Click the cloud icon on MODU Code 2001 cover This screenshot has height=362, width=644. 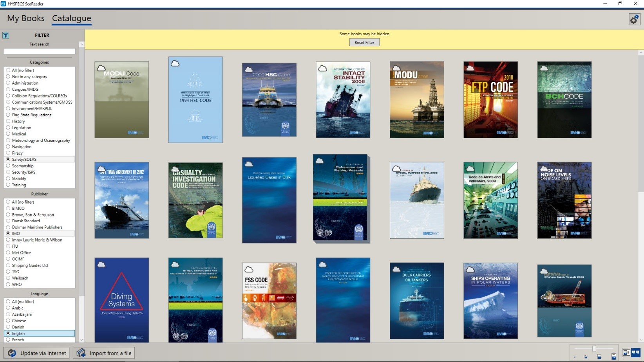101,68
